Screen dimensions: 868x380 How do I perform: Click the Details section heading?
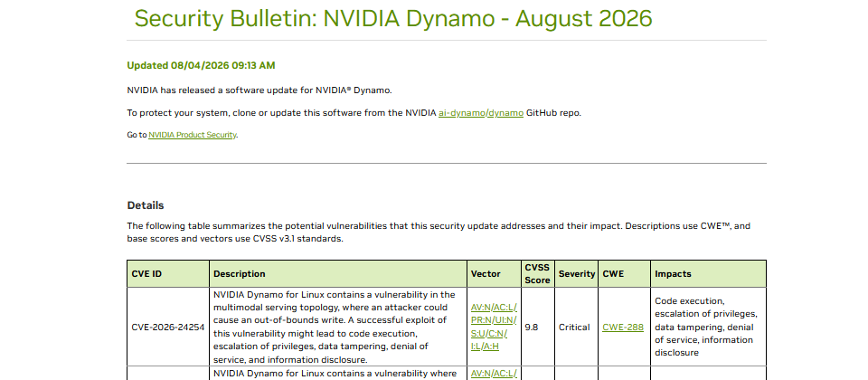[x=146, y=205]
